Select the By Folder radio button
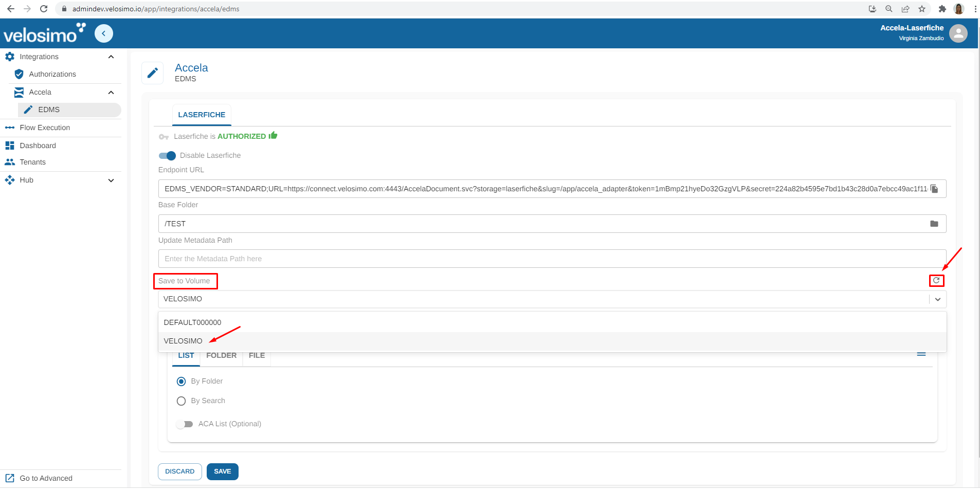 pyautogui.click(x=181, y=381)
